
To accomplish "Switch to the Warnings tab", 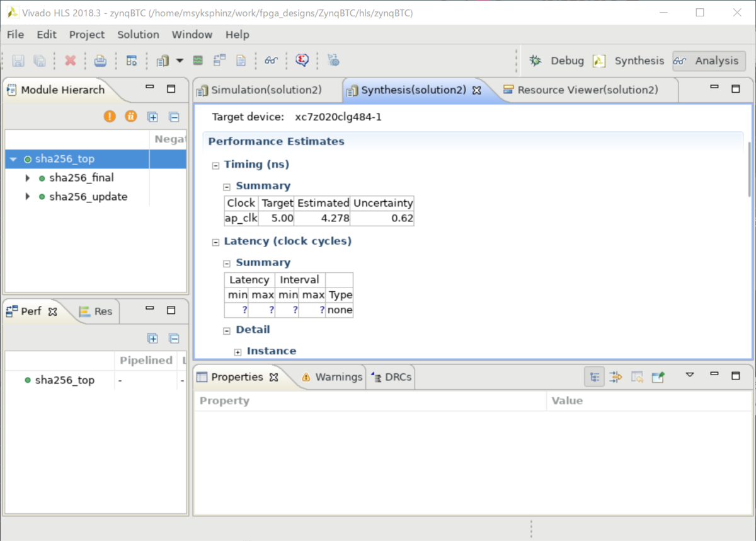I will pos(332,377).
